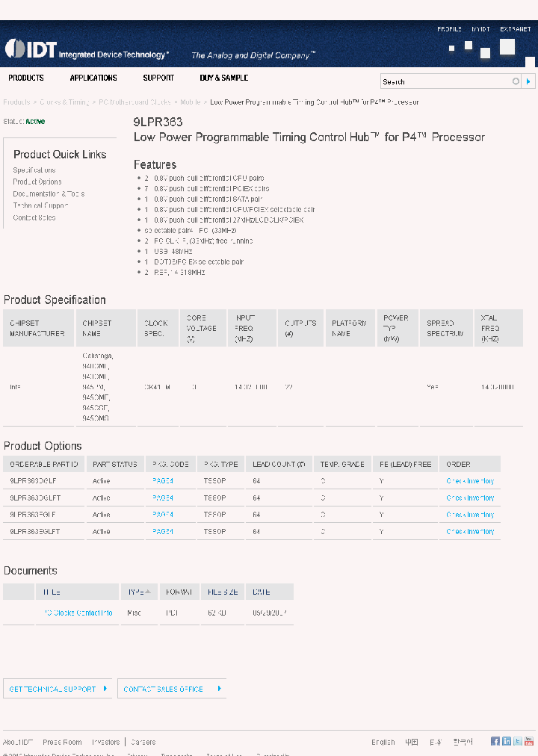
Task: Check Inventory for 9LPR363DGLFT
Action: pos(470,498)
